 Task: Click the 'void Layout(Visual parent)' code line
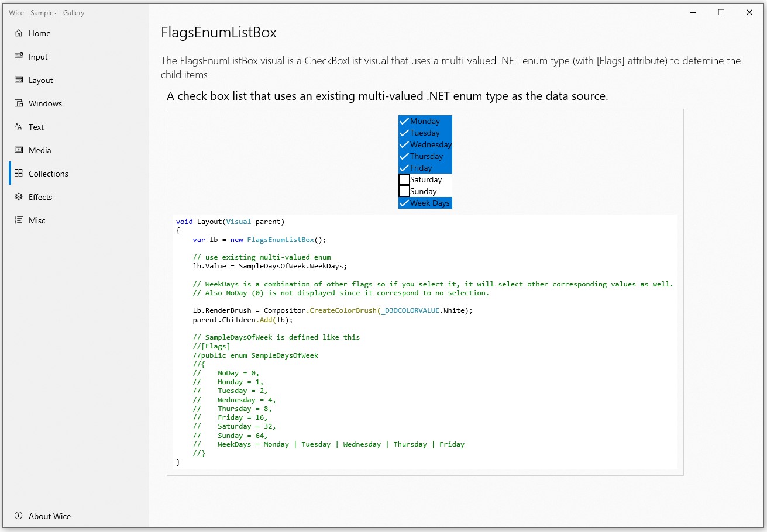tap(231, 222)
